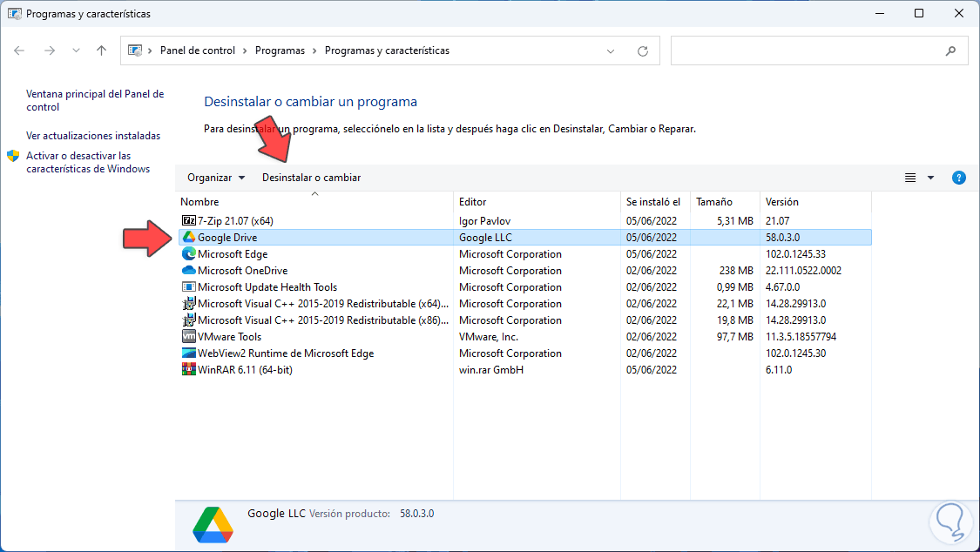Screen dimensions: 980x552
Task: Open recent locations chevron
Action: (76, 50)
